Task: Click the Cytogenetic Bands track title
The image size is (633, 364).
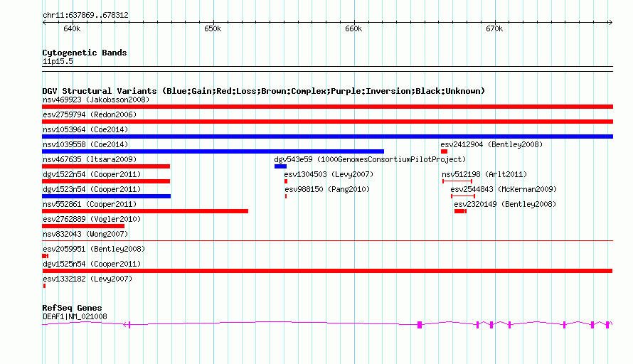Action: [85, 53]
